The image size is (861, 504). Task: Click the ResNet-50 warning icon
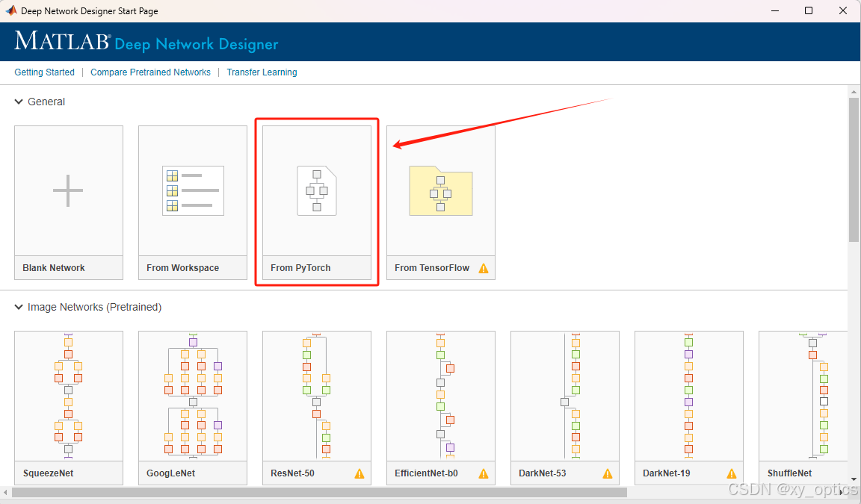click(359, 474)
